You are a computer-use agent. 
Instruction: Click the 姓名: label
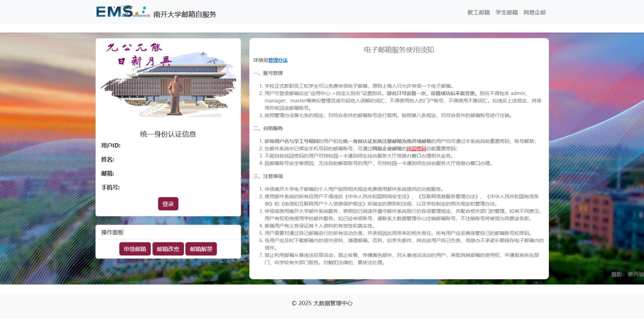coord(108,159)
